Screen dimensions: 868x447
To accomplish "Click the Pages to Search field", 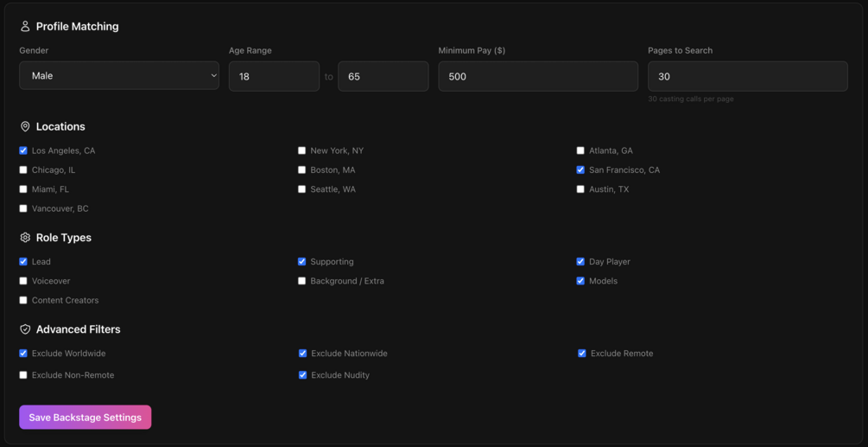I will (747, 77).
